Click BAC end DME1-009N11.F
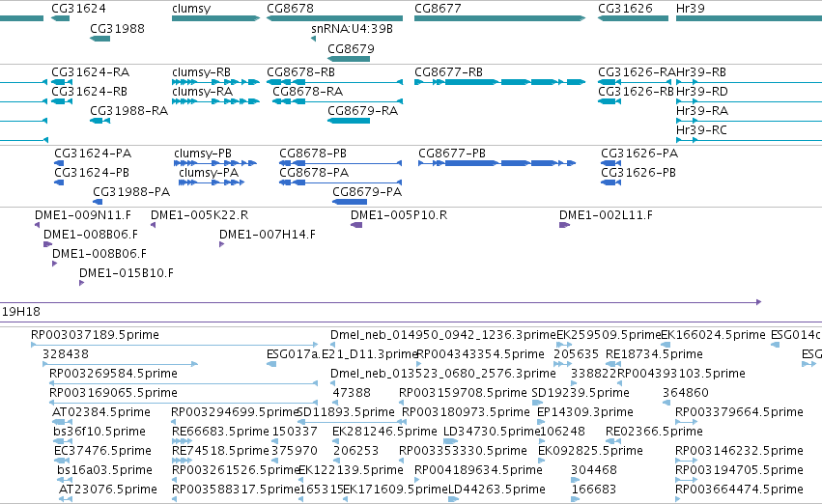This screenshot has height=504, width=822. click(83, 215)
